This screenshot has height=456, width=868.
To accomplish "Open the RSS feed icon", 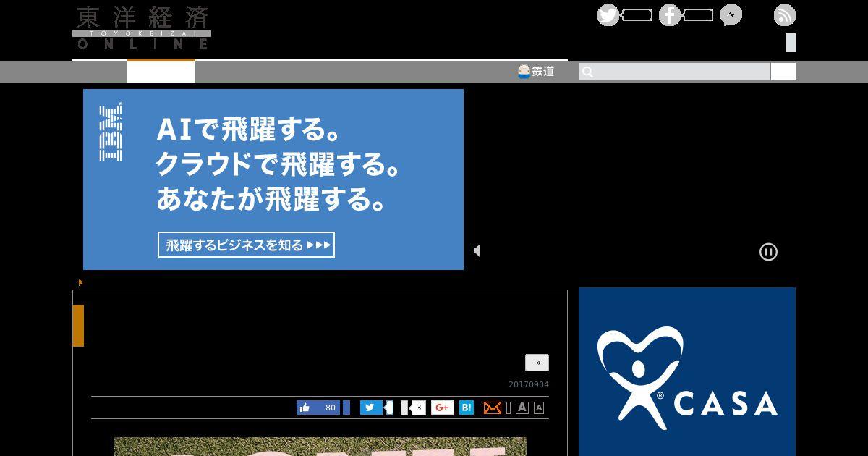I will pos(785,15).
